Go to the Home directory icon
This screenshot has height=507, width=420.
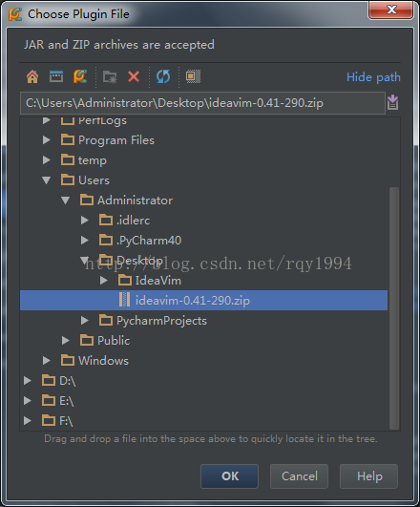pyautogui.click(x=32, y=77)
